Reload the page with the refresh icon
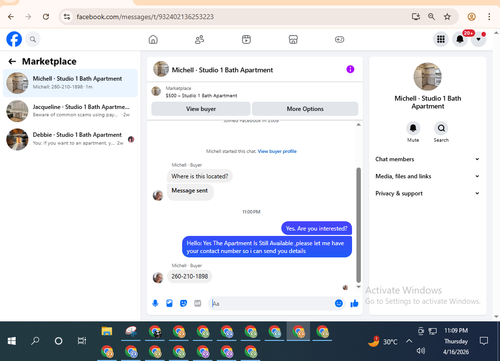 (46, 17)
